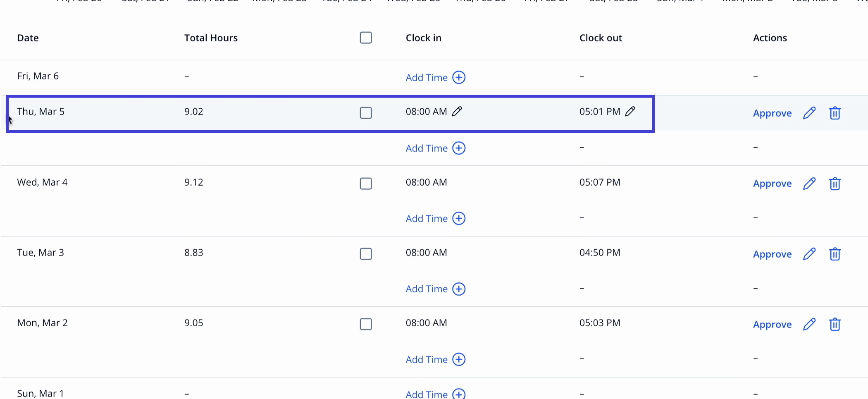This screenshot has width=868, height=399.
Task: Delete the Thu, Mar 5 time entry
Action: pos(835,113)
